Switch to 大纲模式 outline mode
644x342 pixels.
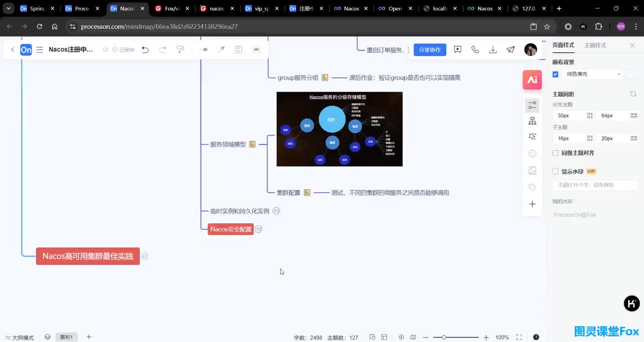(20, 337)
